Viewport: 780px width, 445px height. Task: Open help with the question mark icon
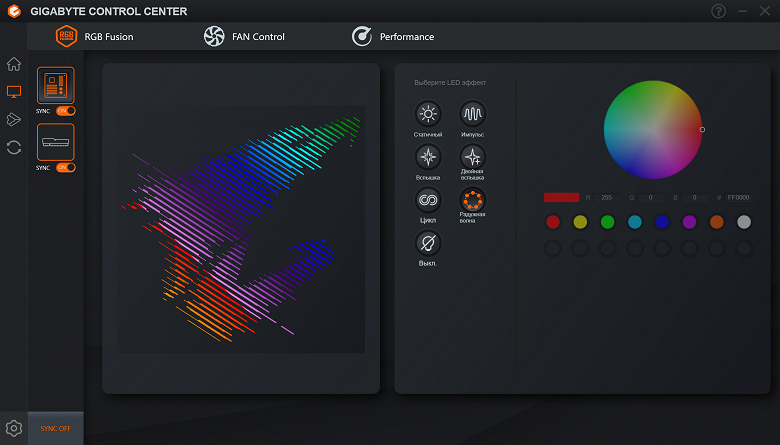pos(718,11)
